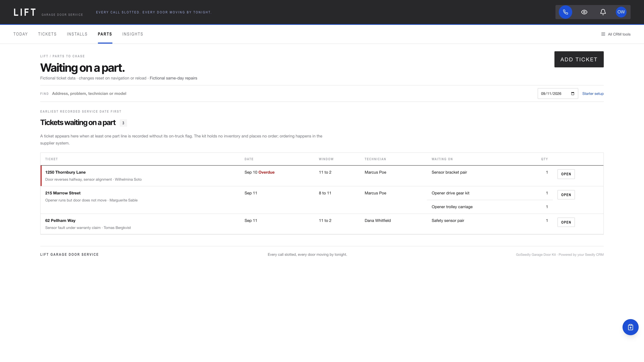Screen dimensions: 644x362
Task: Click the ticket count badge 3
Action: [123, 123]
